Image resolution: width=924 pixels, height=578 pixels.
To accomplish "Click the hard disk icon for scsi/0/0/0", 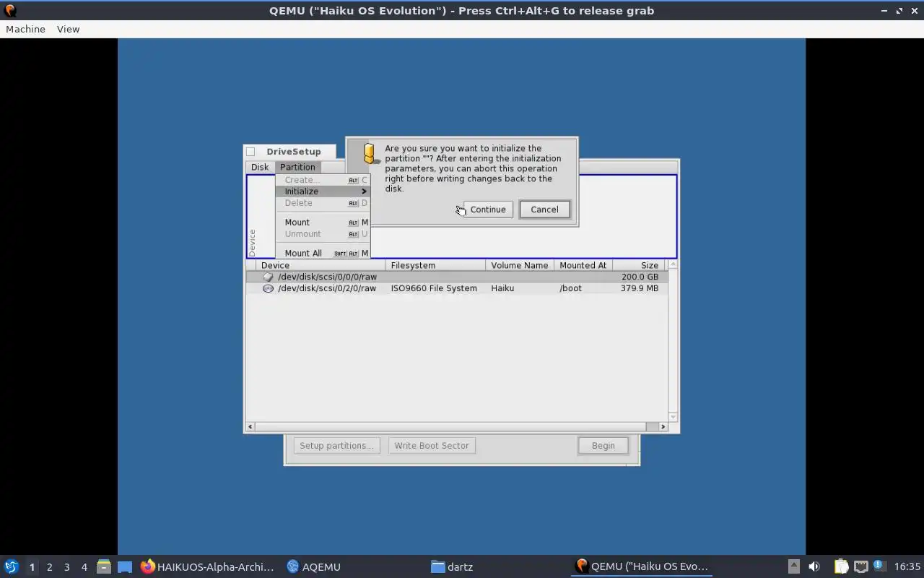I will pyautogui.click(x=268, y=277).
